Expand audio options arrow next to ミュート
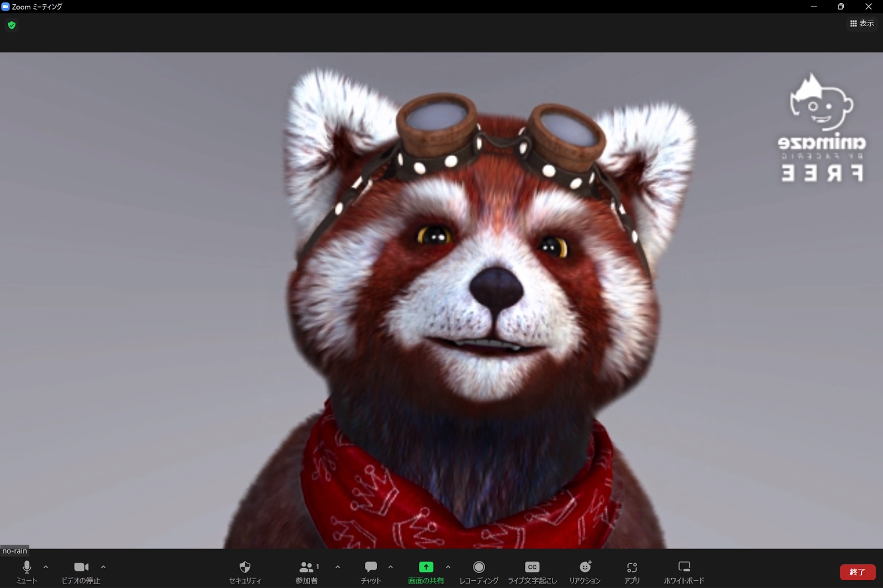 tap(46, 566)
